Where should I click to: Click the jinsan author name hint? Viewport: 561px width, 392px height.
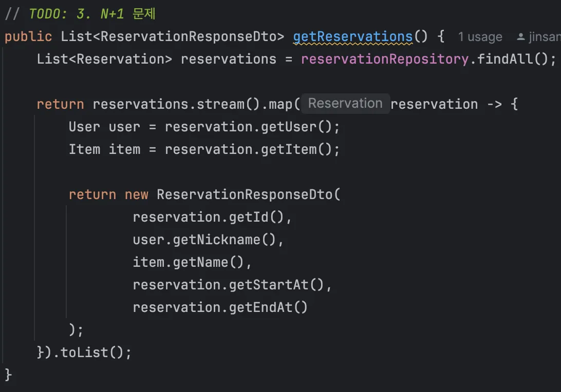point(545,37)
